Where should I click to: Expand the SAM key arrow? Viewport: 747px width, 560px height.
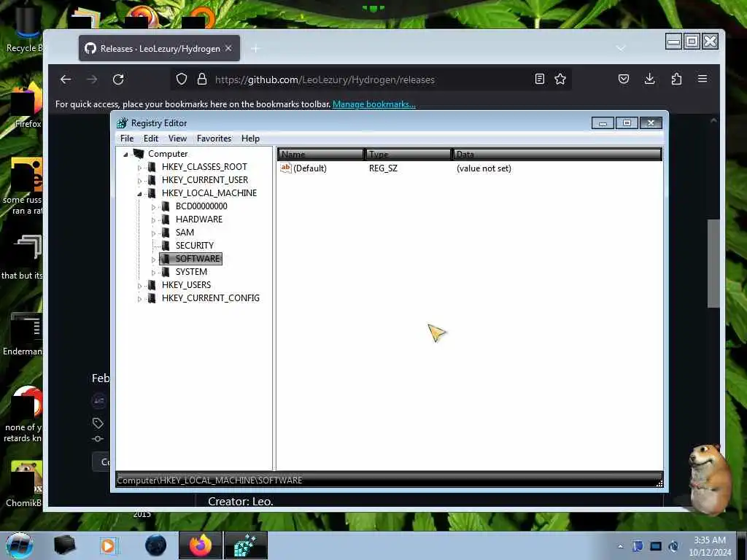click(153, 233)
